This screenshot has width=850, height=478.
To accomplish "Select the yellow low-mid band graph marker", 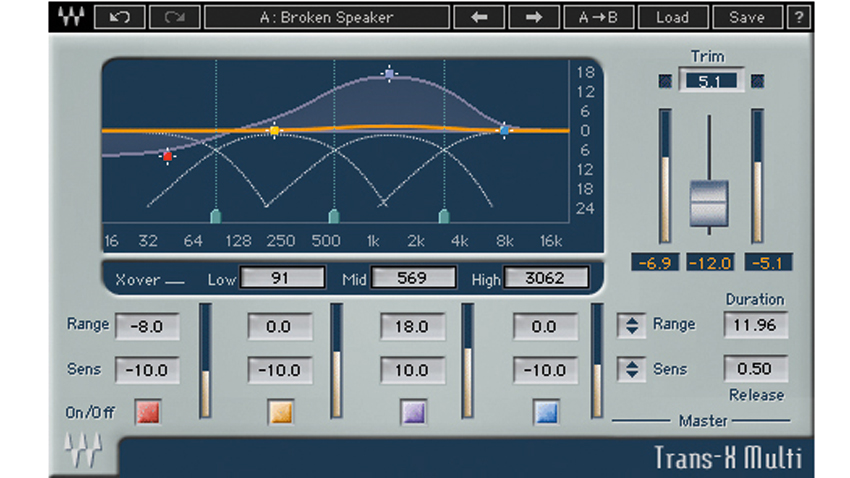I will pos(274,131).
